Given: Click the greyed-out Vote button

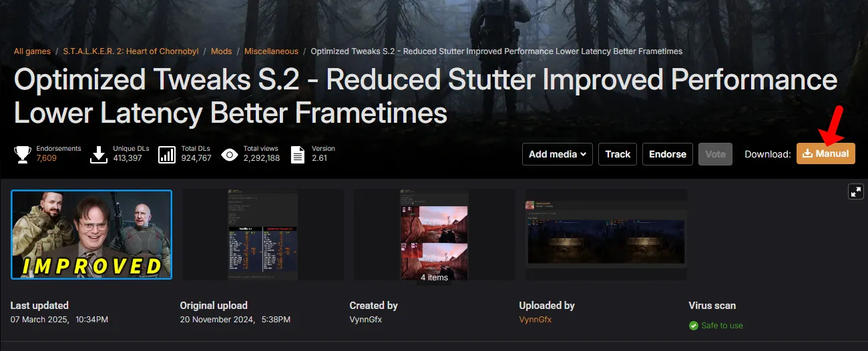Looking at the screenshot, I should 715,154.
